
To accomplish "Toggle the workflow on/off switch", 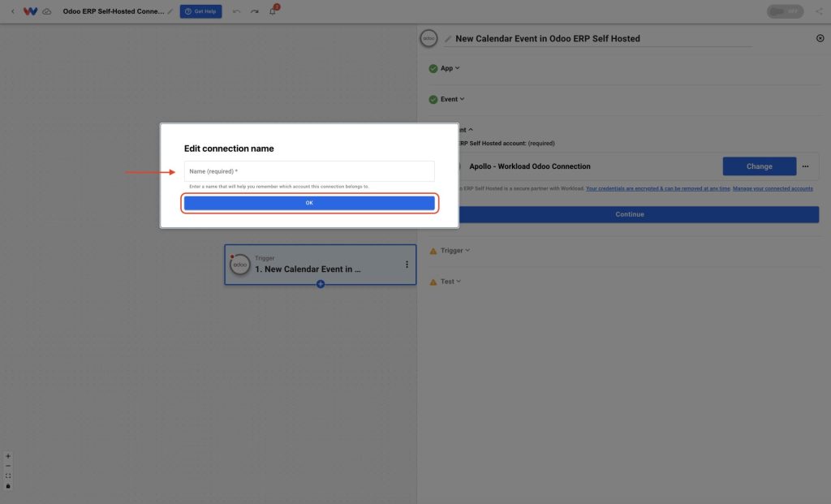I will coord(785,11).
